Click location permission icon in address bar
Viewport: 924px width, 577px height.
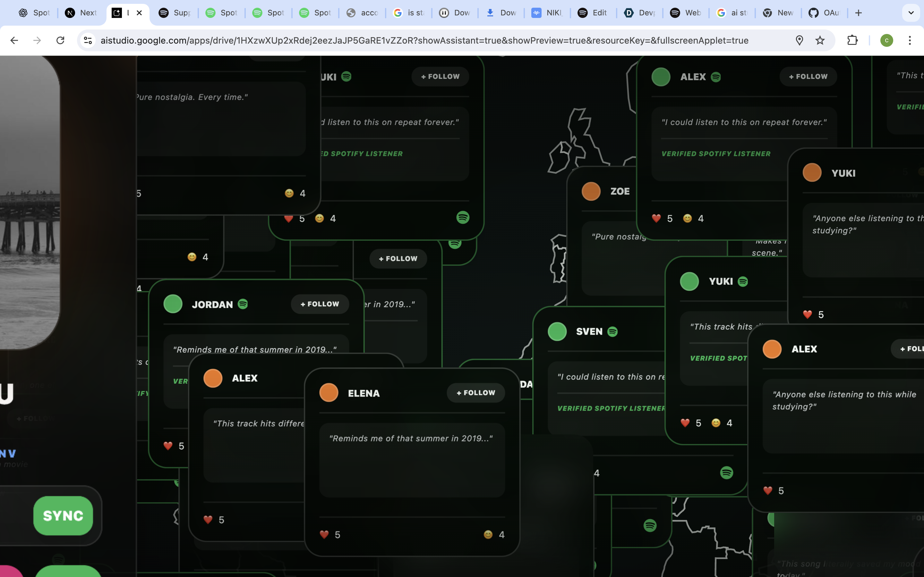tap(799, 40)
